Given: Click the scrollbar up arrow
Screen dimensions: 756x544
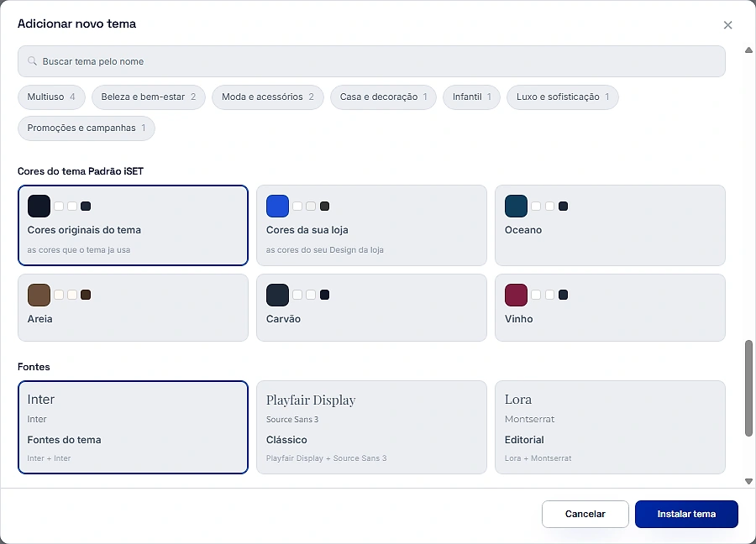Looking at the screenshot, I should click(748, 50).
